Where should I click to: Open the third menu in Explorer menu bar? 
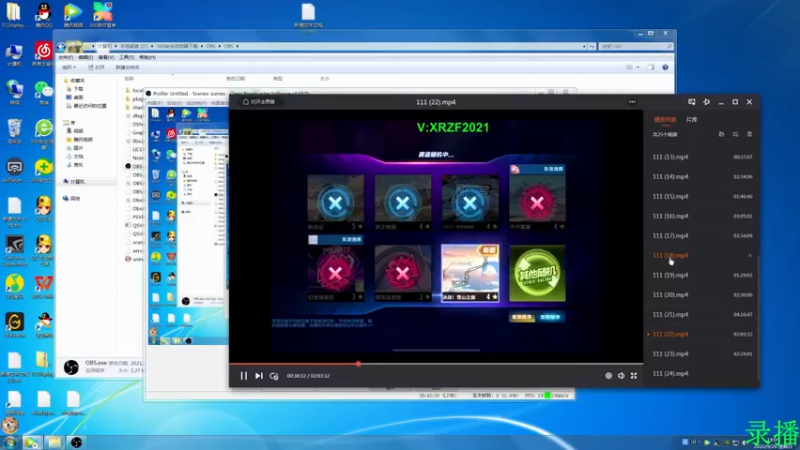(106, 57)
